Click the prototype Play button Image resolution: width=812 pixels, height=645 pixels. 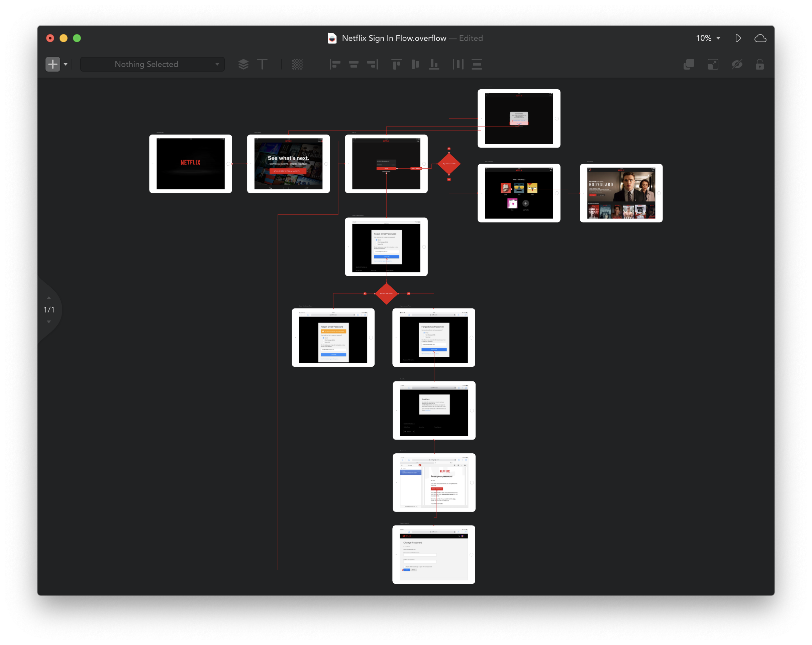738,37
